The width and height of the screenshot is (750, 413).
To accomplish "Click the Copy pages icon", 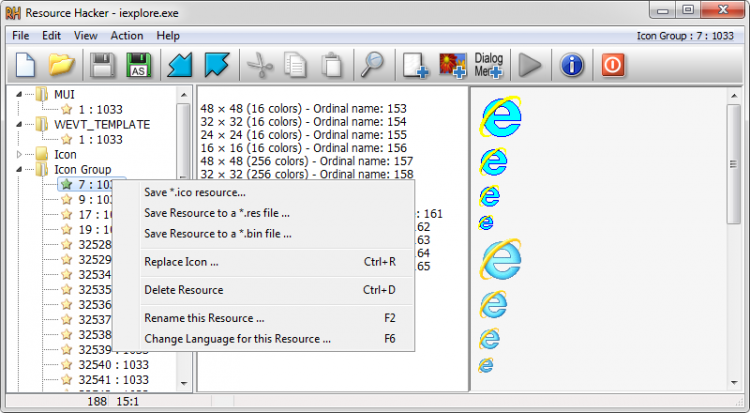I will 295,65.
